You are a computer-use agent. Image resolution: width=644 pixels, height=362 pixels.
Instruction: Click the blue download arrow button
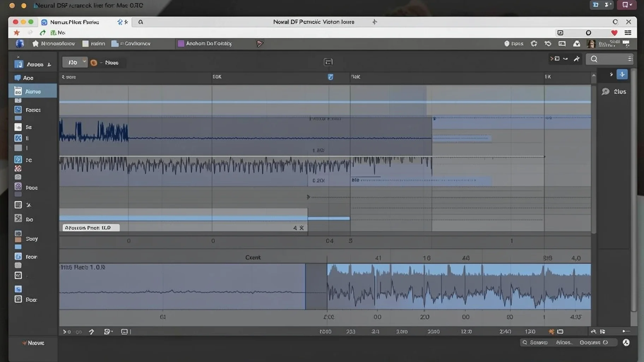(x=622, y=74)
